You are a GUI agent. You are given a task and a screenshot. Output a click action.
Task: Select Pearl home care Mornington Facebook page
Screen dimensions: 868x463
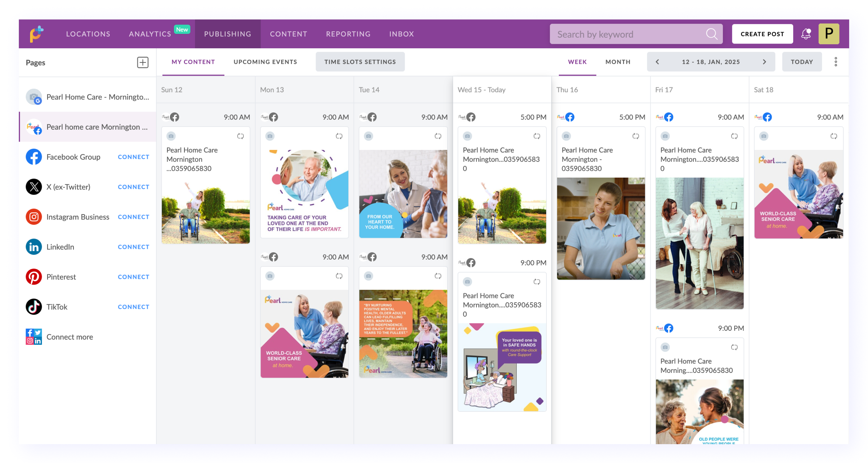(x=88, y=127)
